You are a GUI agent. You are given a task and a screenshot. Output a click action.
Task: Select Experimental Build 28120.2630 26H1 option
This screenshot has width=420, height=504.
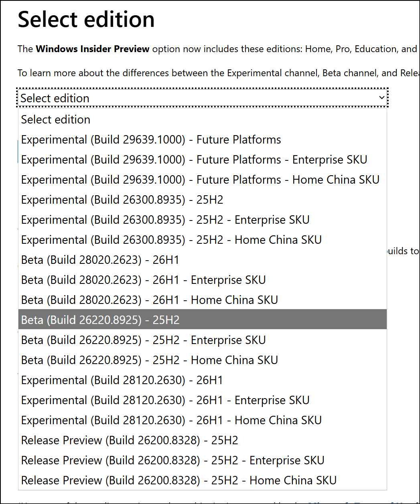click(x=203, y=380)
